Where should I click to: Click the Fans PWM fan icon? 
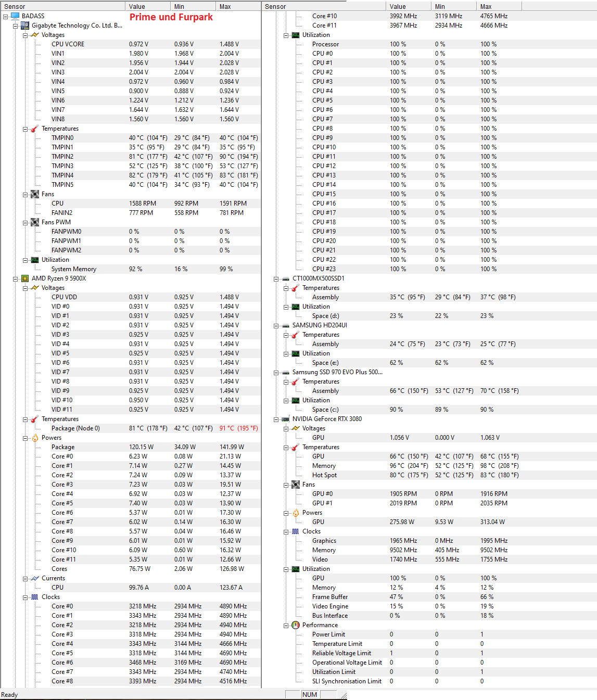point(35,222)
